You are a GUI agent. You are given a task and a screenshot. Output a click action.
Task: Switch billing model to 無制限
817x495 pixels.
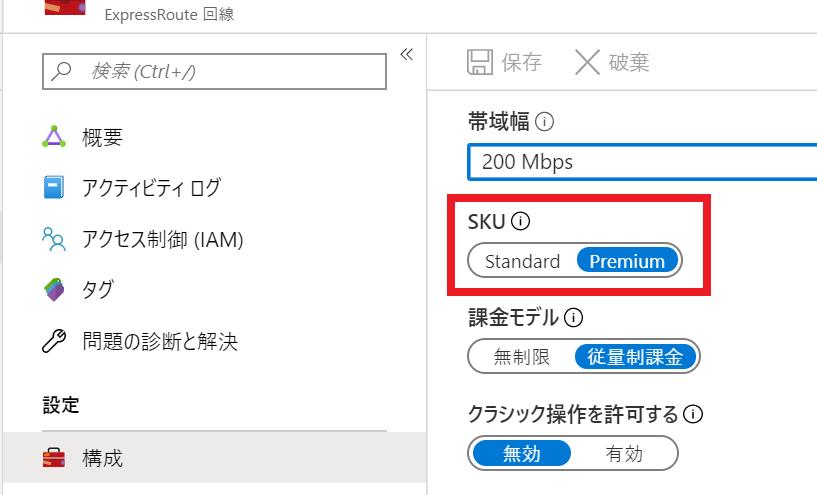521,357
